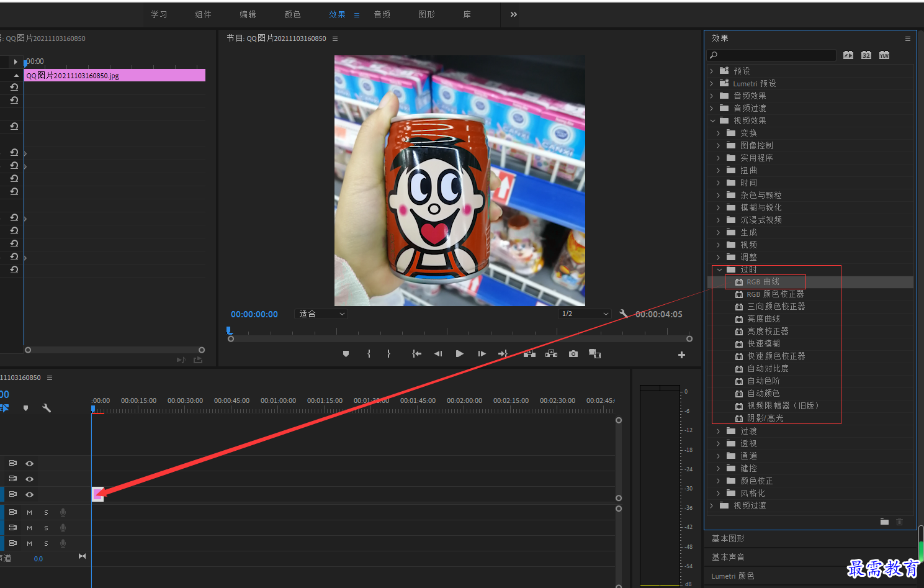Image resolution: width=924 pixels, height=588 pixels.
Task: Show more workspaces via double chevron
Action: pyautogui.click(x=514, y=14)
